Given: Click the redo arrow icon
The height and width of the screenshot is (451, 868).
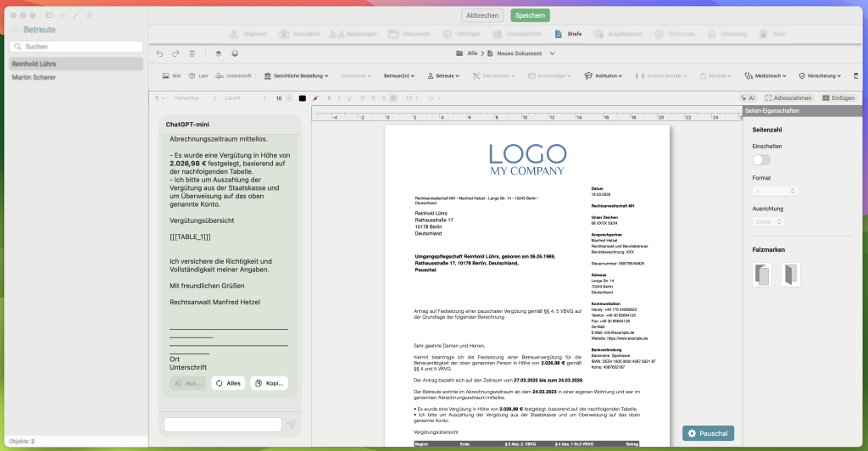Looking at the screenshot, I should tap(175, 53).
